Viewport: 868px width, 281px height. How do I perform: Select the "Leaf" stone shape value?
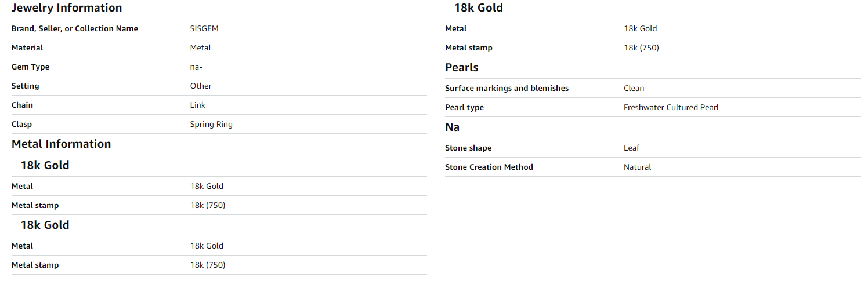coord(631,148)
